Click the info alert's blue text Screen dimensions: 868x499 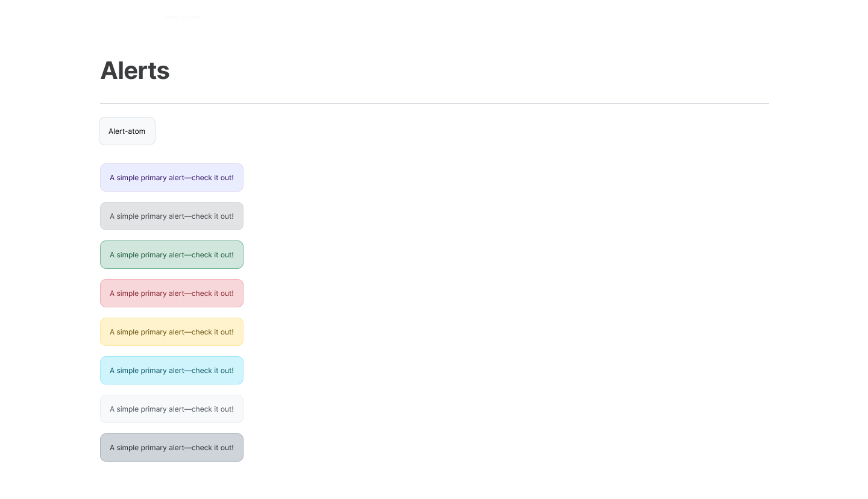(172, 370)
